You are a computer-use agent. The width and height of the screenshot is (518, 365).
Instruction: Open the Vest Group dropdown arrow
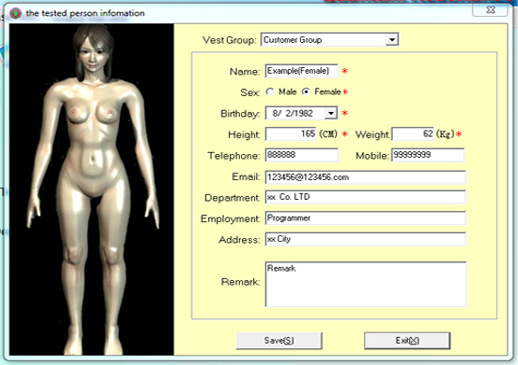coord(392,40)
